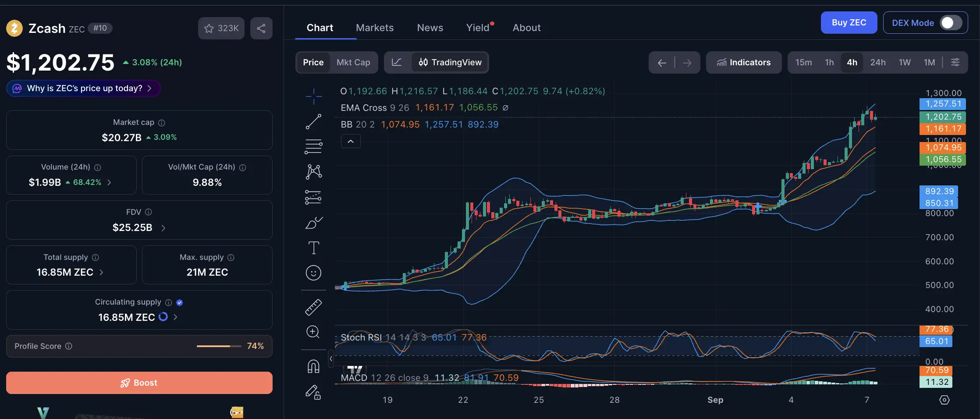Redo chart action with right arrow
980x419 pixels.
pos(687,63)
